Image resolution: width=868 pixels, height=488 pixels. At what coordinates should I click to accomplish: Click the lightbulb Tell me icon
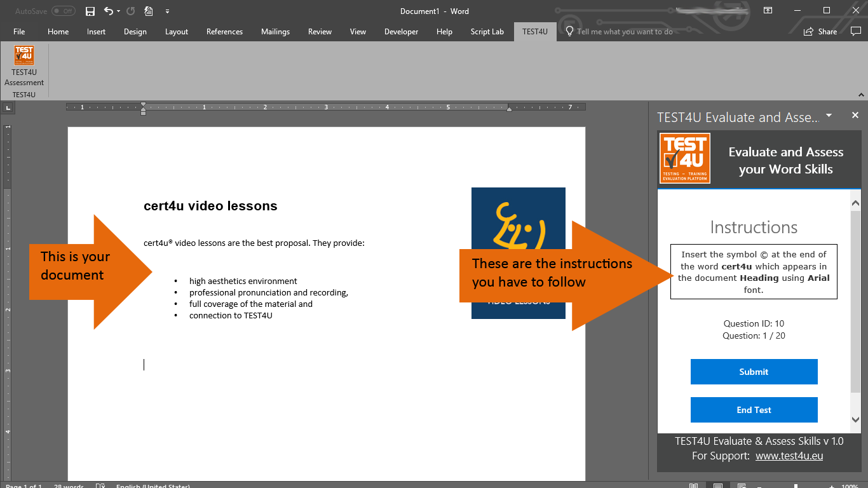pos(570,32)
